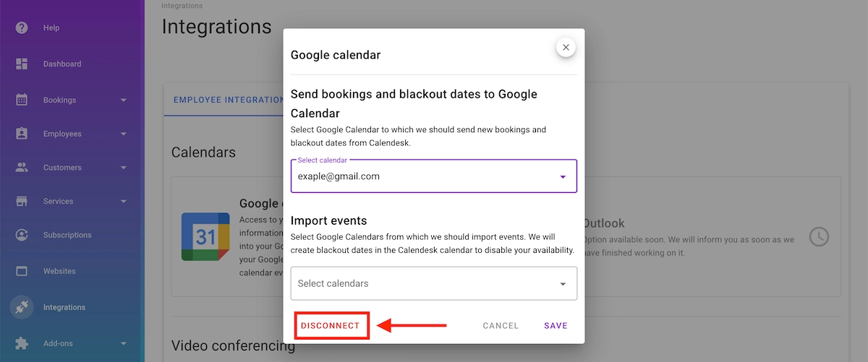Viewport: 868px width, 362px height.
Task: Select the Integrations plug icon
Action: [22, 307]
